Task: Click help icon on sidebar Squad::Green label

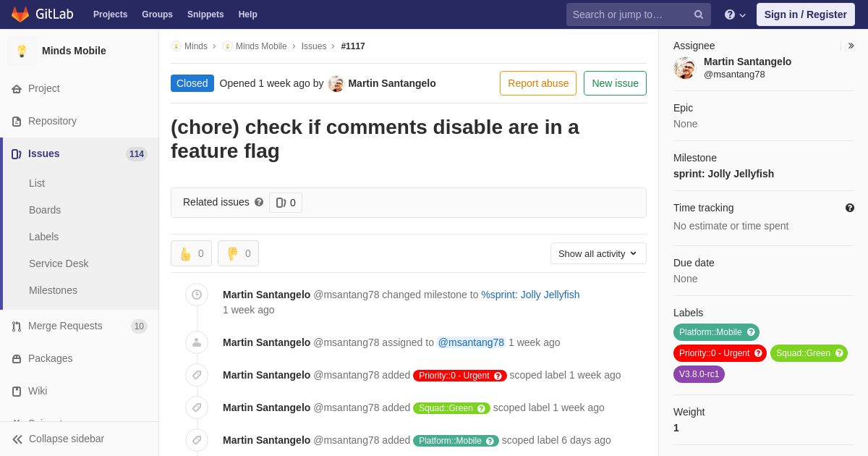Action: point(839,353)
